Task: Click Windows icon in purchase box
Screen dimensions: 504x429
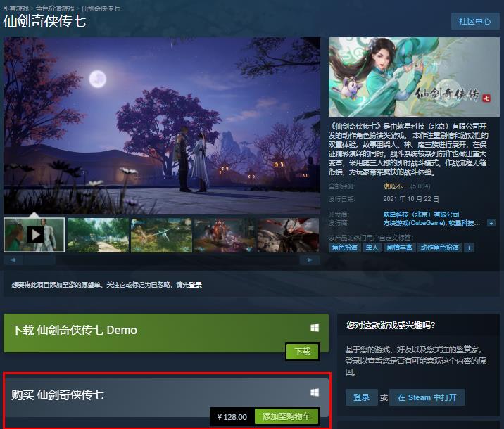Action: coord(315,392)
